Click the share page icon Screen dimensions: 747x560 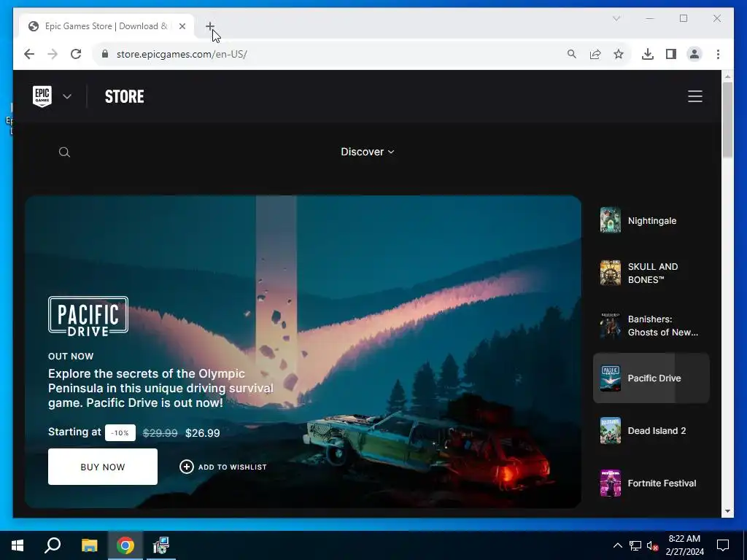pos(595,54)
